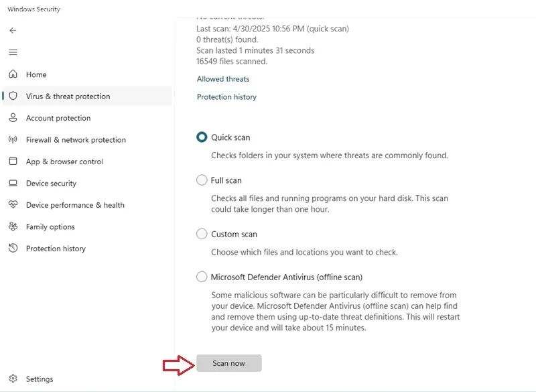Open the Allowed threats link
Screen dimensions: 536x392
[223, 78]
